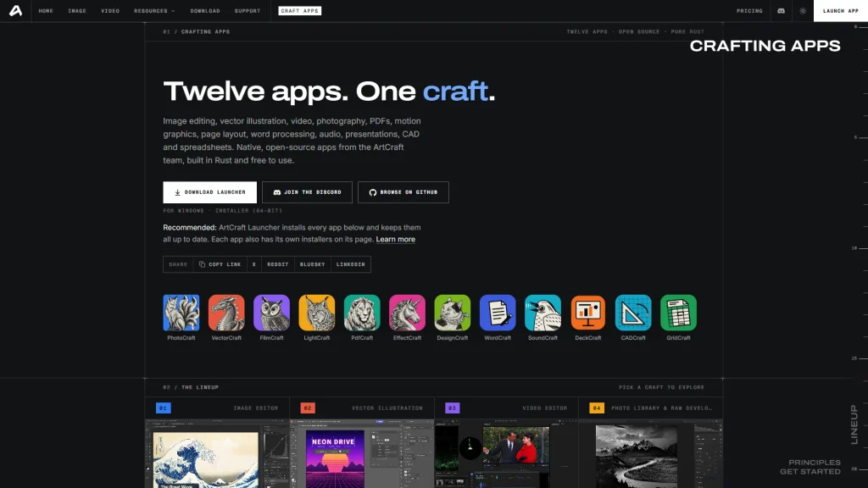
Task: Click the Discord icon in the navbar
Action: (781, 10)
